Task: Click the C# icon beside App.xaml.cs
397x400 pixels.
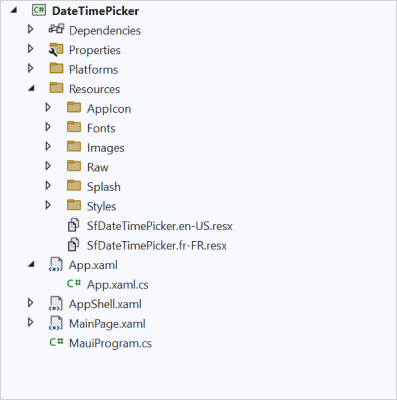Action: click(x=74, y=284)
